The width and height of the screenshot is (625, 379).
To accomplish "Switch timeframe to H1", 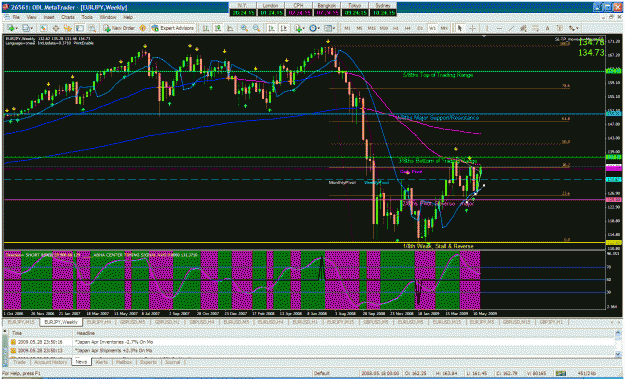I will (x=396, y=28).
